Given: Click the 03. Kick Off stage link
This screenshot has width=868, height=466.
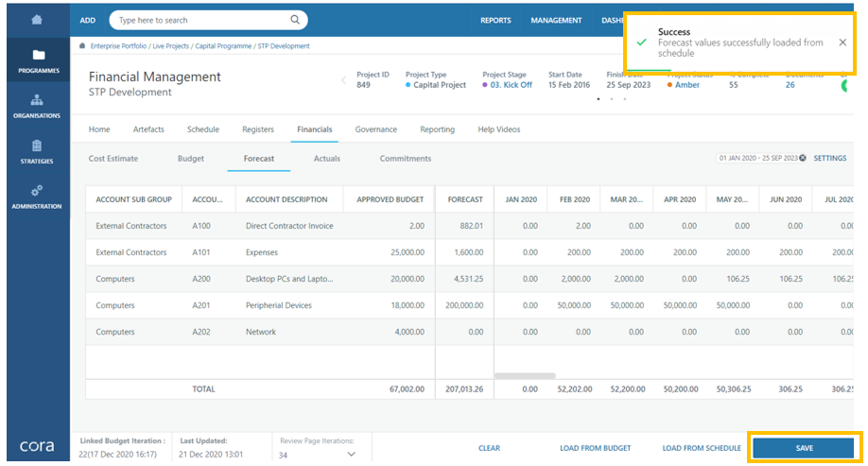Looking at the screenshot, I should coord(511,85).
